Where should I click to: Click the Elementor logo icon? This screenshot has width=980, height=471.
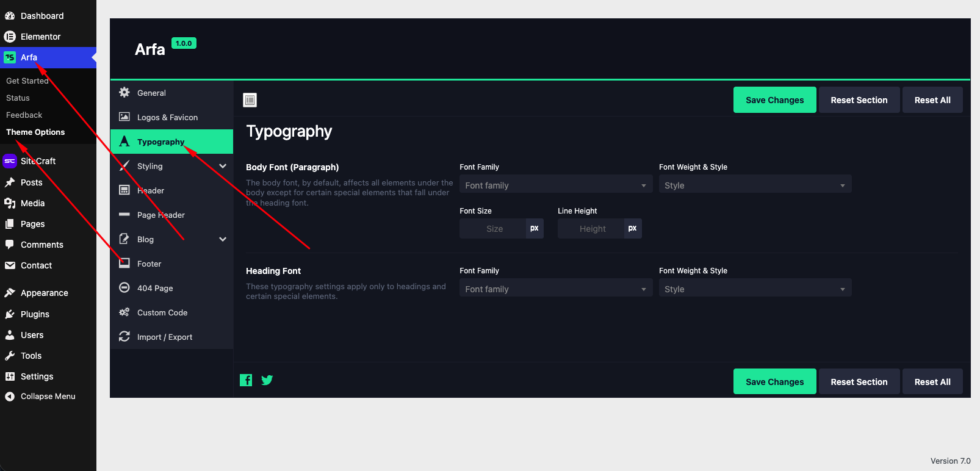click(10, 37)
